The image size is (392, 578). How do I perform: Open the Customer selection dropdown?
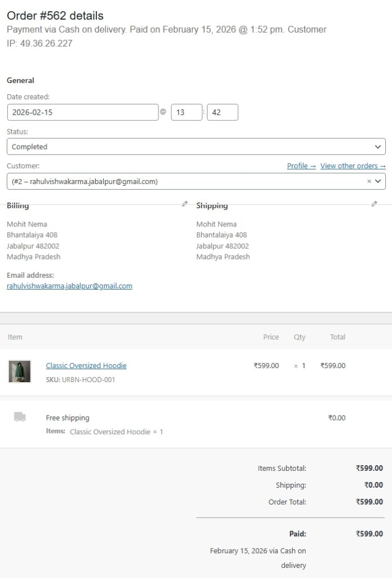point(186,182)
